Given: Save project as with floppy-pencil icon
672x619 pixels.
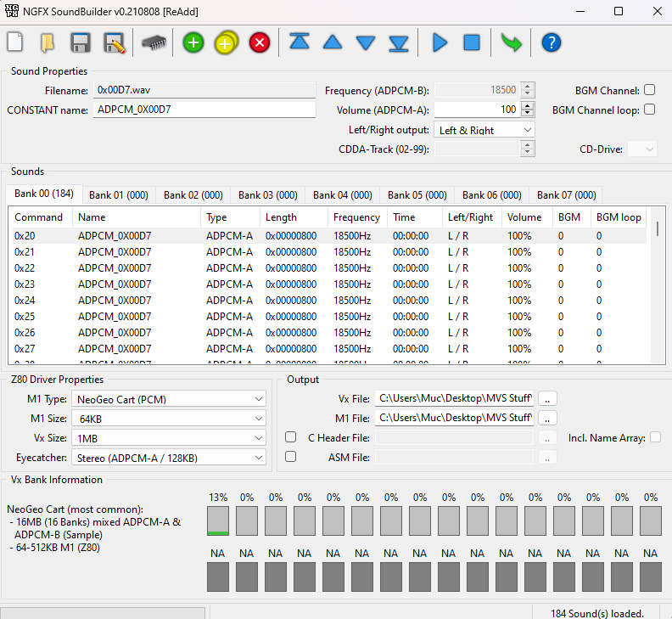Looking at the screenshot, I should point(114,42).
